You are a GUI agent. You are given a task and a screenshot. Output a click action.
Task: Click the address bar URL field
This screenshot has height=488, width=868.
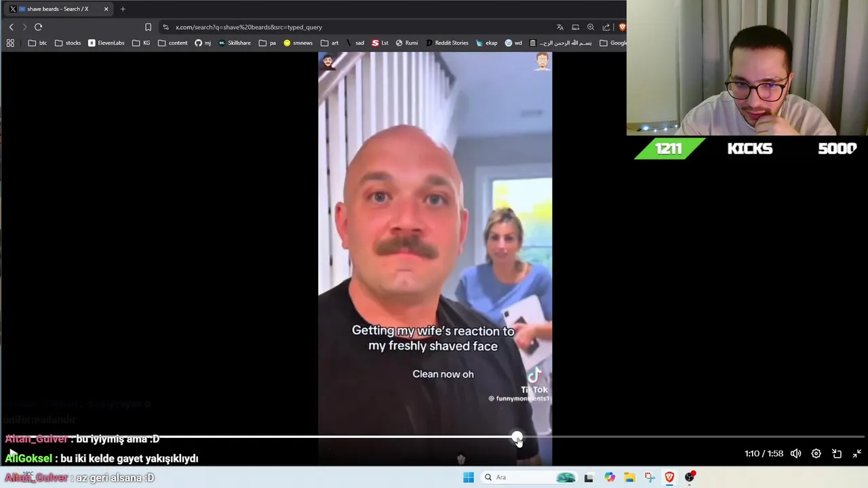pos(359,27)
